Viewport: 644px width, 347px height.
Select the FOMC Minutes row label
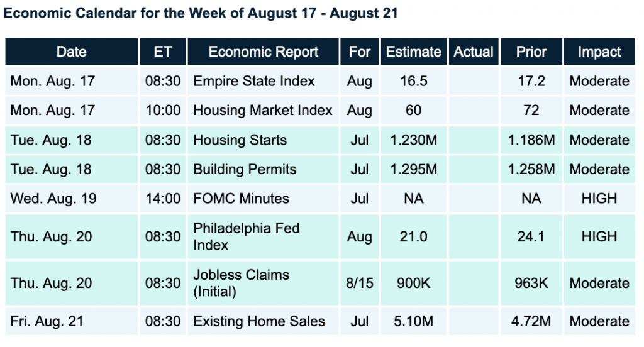pos(241,199)
